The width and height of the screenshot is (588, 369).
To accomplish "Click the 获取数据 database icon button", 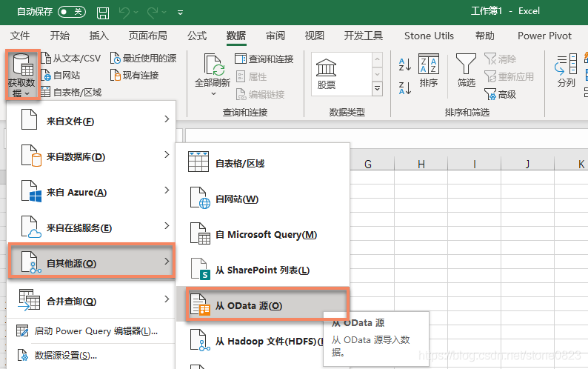I will 22,75.
